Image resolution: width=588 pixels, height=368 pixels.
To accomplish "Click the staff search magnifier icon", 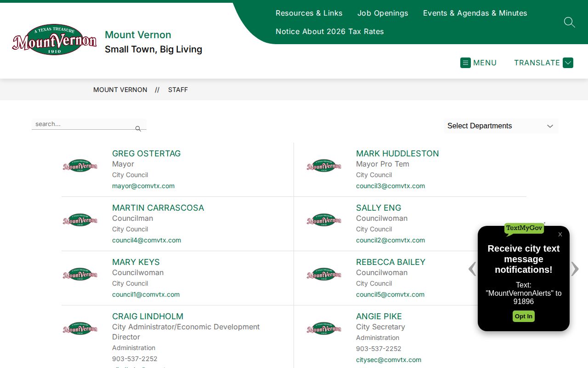I will 138,129.
